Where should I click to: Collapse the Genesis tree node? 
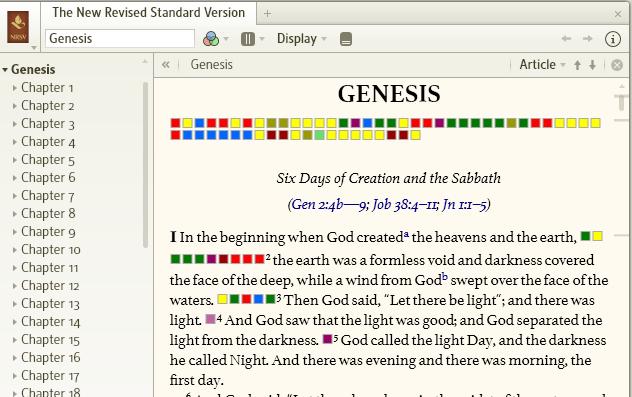point(5,70)
